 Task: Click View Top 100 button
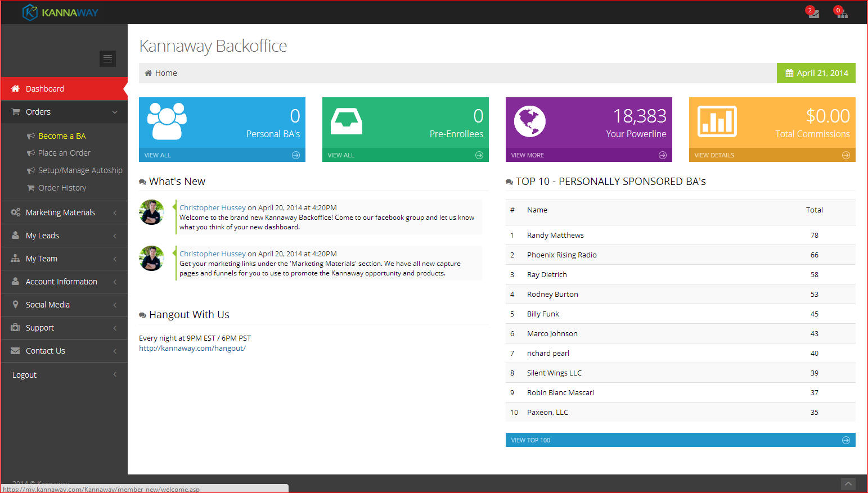click(x=680, y=440)
